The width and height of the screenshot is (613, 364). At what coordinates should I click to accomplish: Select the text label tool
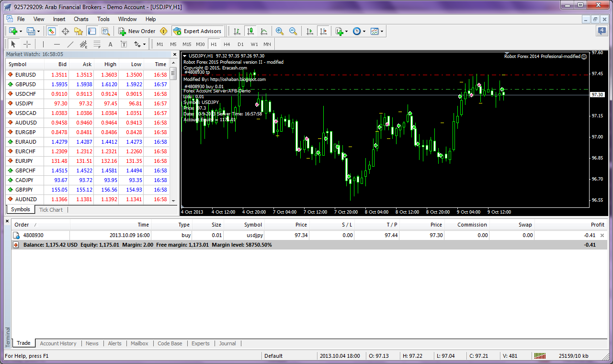point(124,44)
